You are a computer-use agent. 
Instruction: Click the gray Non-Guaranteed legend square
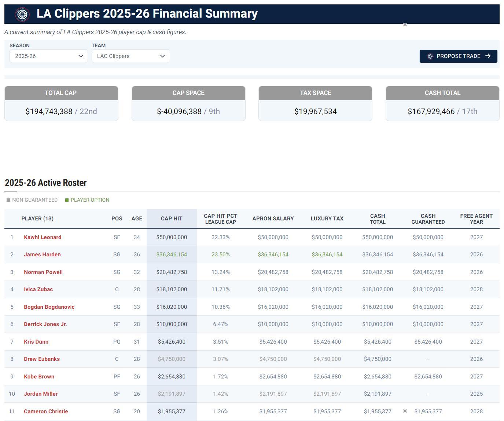(x=8, y=200)
